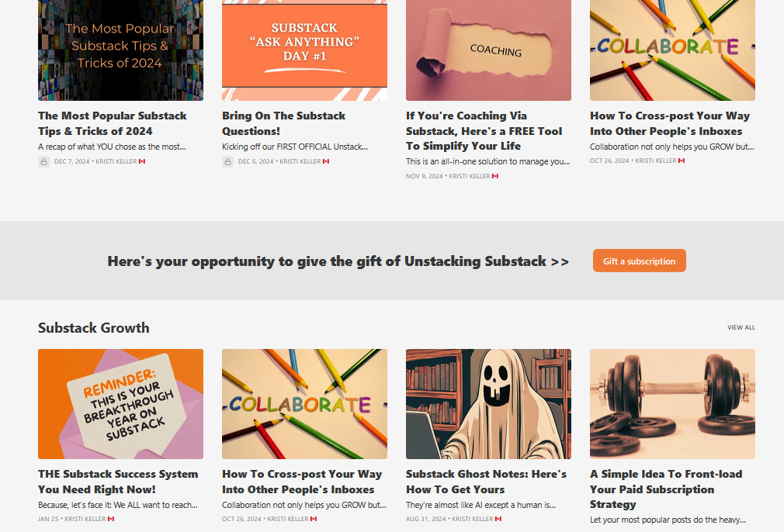Click 'View All' next to Substack Growth
The height and width of the screenshot is (532, 784).
741,328
